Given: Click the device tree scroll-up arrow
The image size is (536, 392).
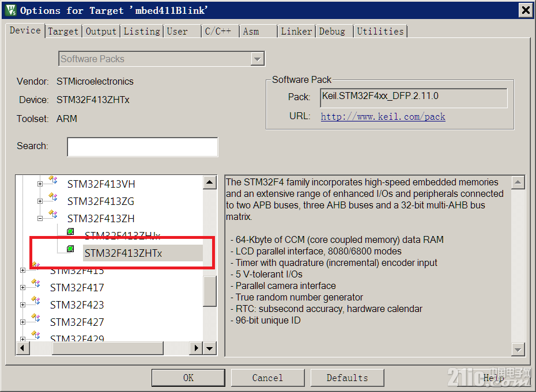Looking at the screenshot, I should (210, 182).
